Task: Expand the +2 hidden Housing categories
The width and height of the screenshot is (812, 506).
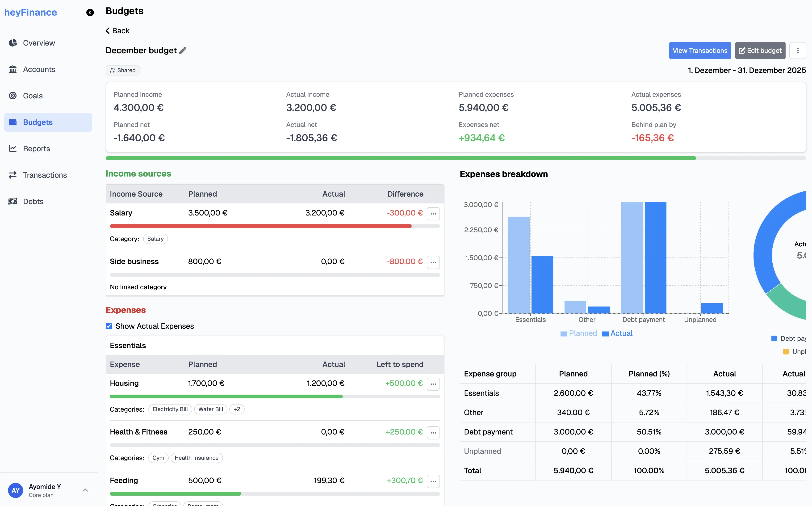Action: (x=237, y=409)
